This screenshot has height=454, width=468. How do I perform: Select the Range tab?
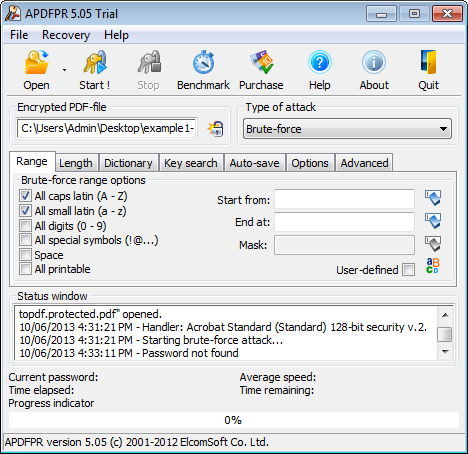(32, 161)
